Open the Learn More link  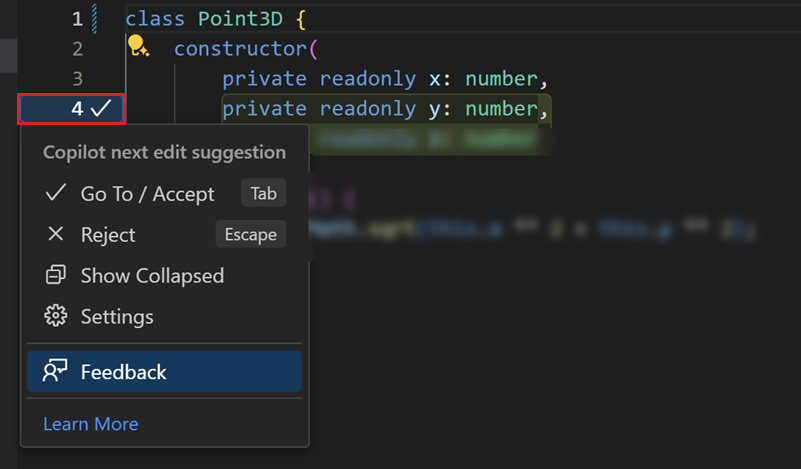(x=91, y=424)
